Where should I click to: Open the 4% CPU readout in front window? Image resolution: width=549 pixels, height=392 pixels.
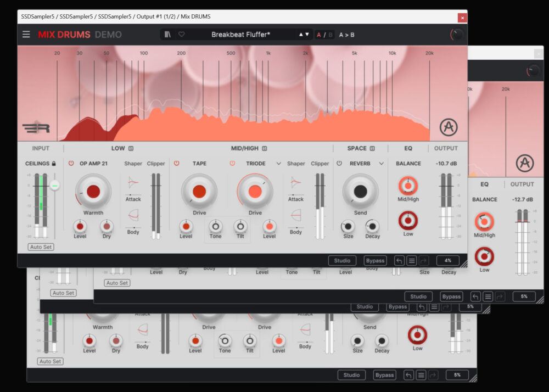pyautogui.click(x=448, y=260)
